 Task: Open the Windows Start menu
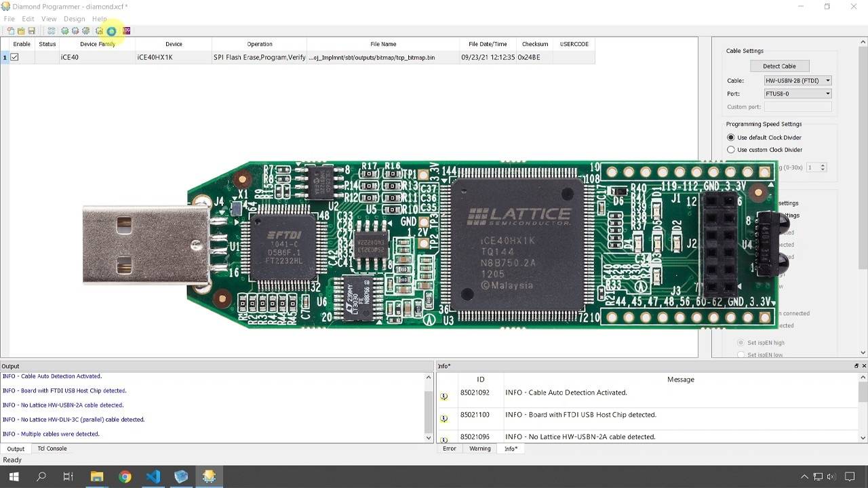pos(14,476)
